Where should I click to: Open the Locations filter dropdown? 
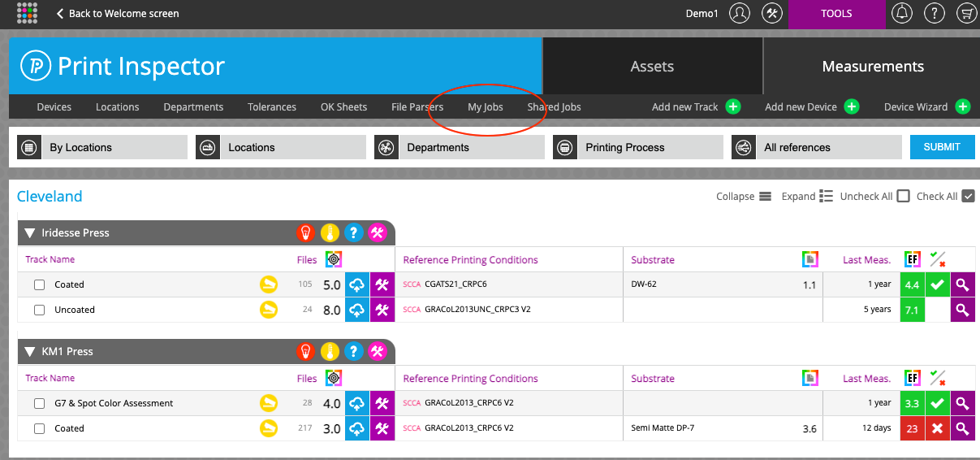click(x=281, y=147)
